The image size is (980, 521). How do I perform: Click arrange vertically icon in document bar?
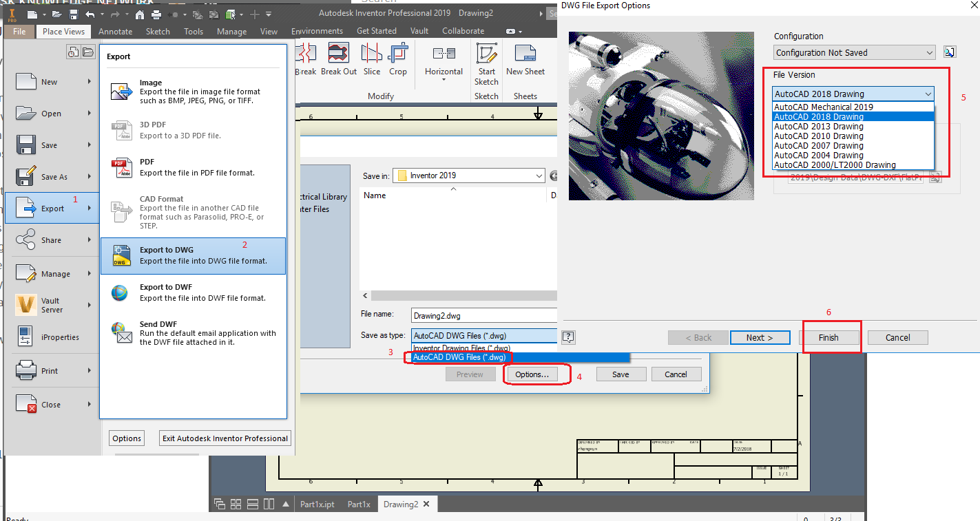(269, 504)
